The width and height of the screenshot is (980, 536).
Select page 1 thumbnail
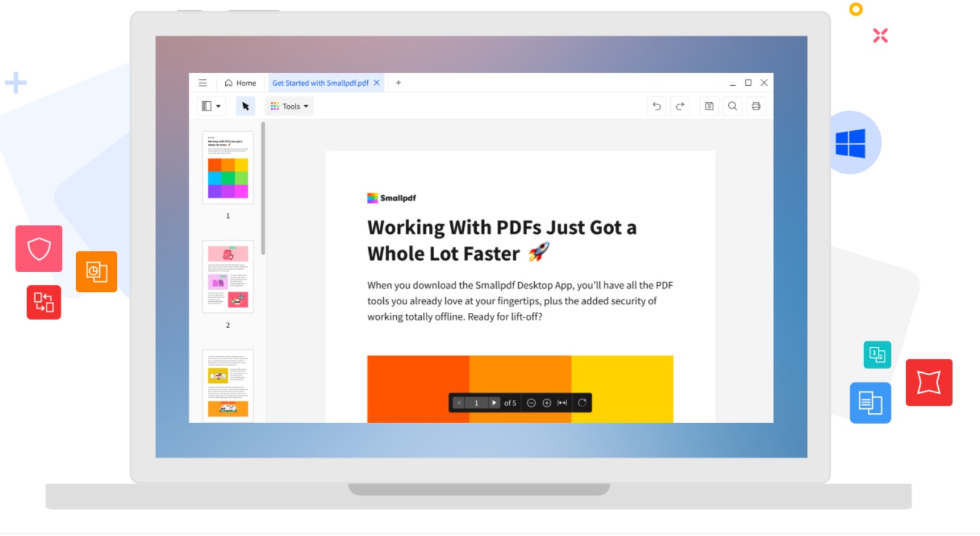click(228, 167)
